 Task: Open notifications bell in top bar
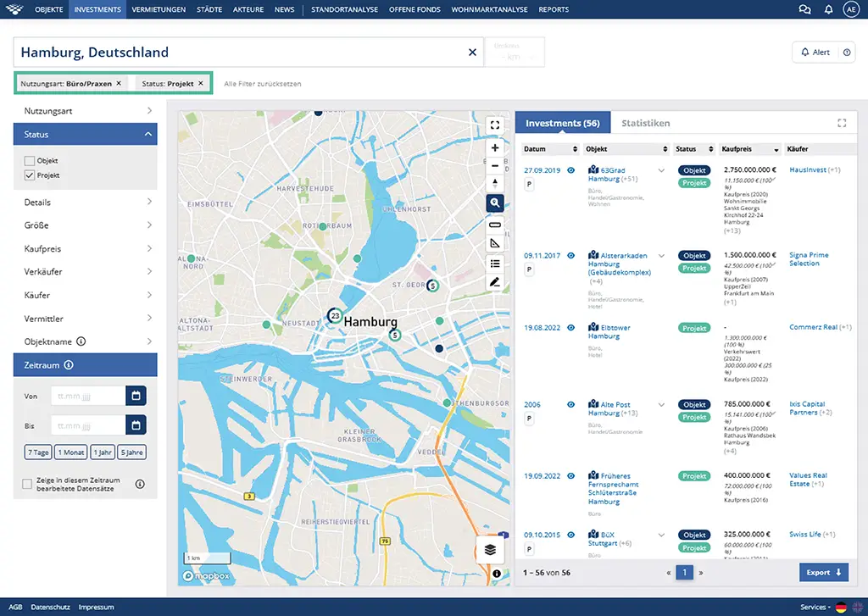pyautogui.click(x=828, y=9)
